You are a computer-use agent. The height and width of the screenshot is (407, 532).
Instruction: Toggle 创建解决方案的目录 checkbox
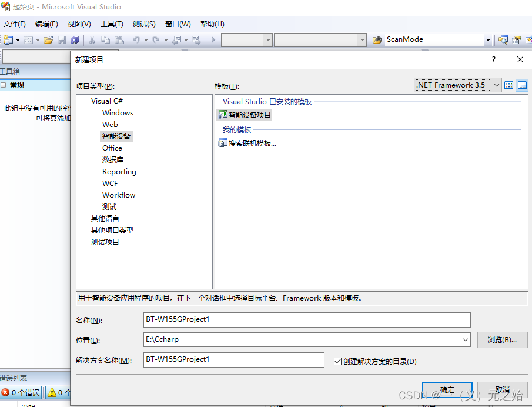coord(337,362)
